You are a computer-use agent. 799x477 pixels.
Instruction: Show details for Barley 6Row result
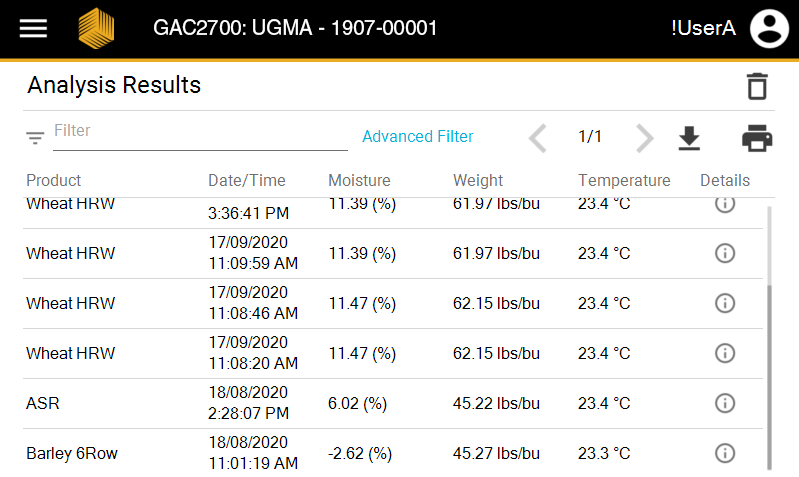point(725,453)
